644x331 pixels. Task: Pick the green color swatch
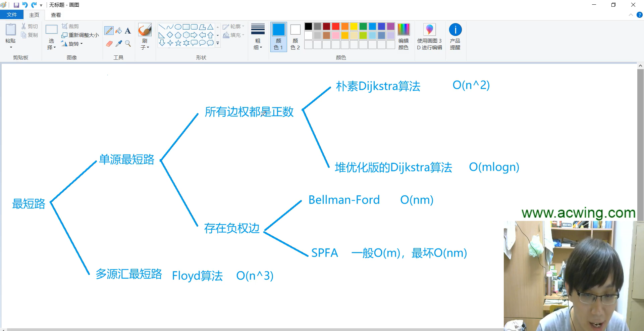point(363,26)
